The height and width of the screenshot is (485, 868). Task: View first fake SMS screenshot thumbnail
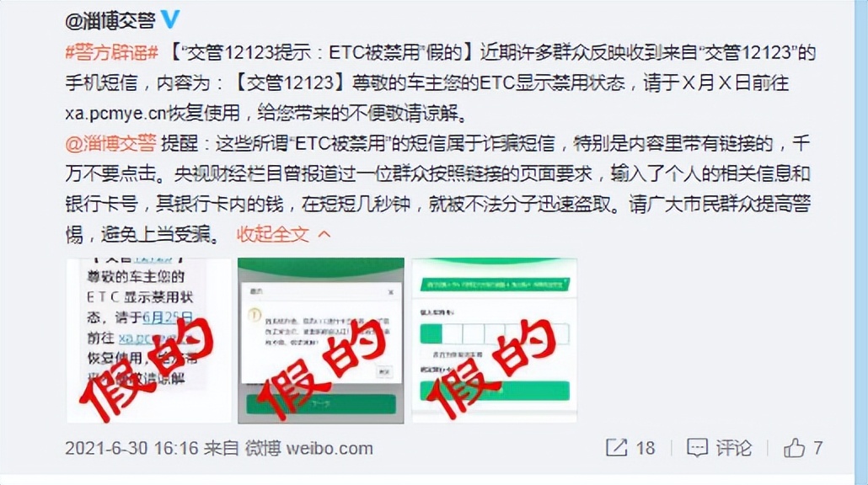(149, 341)
